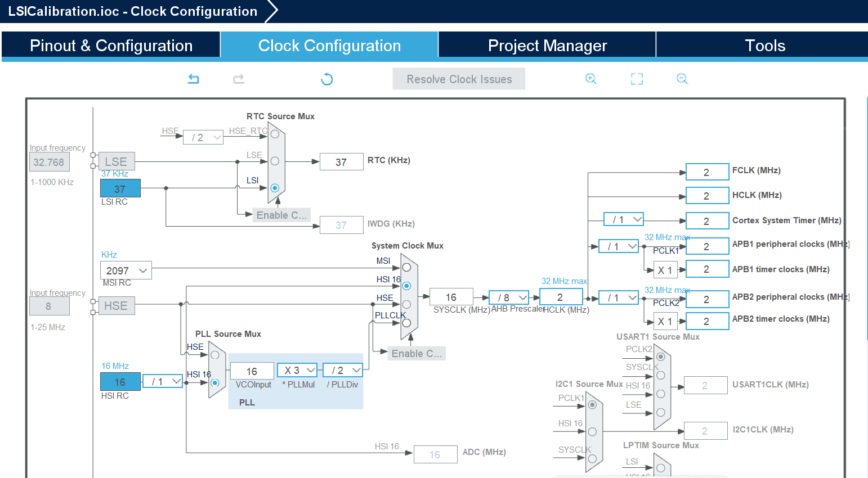The width and height of the screenshot is (868, 478).
Task: Click Resolve Clock Issues button
Action: [459, 79]
